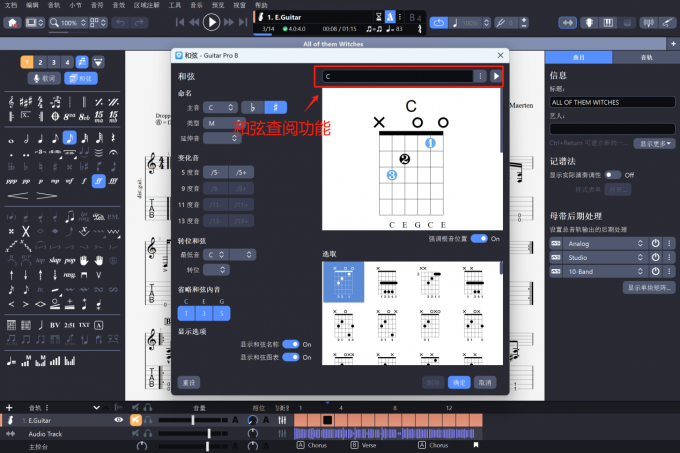Jump to the start of the score
Image resolution: width=680 pixels, height=453 pixels.
tap(180, 22)
